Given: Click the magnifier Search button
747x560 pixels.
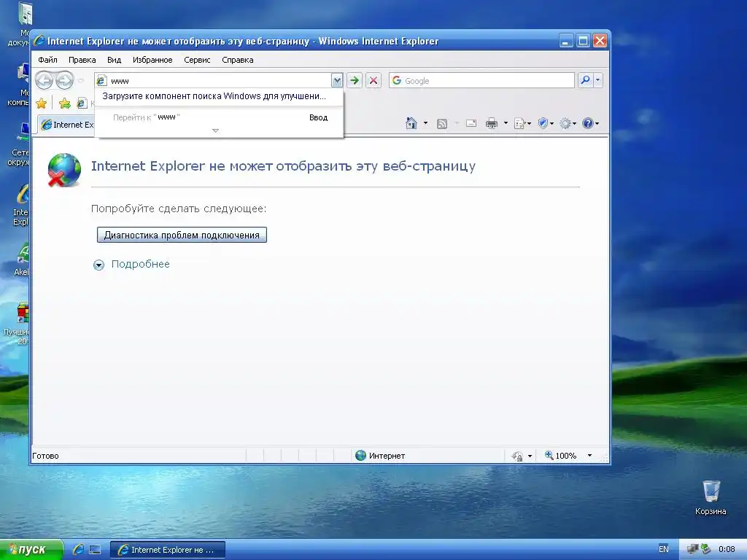Looking at the screenshot, I should [x=585, y=80].
